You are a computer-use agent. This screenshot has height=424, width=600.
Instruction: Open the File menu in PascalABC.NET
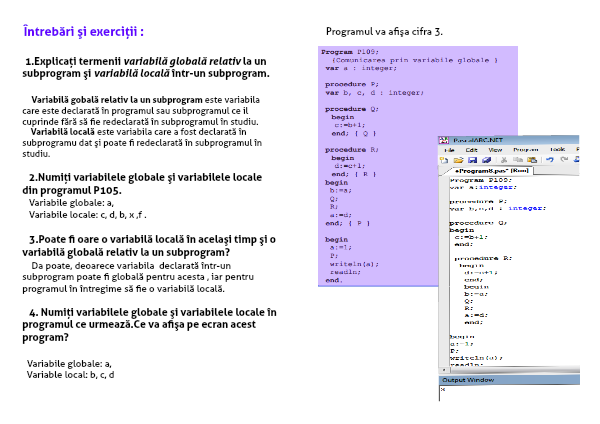(449, 150)
